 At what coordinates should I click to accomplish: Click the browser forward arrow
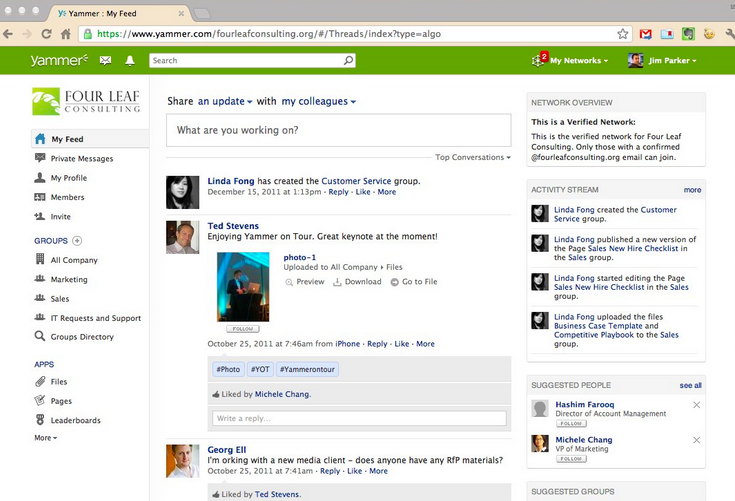point(27,34)
